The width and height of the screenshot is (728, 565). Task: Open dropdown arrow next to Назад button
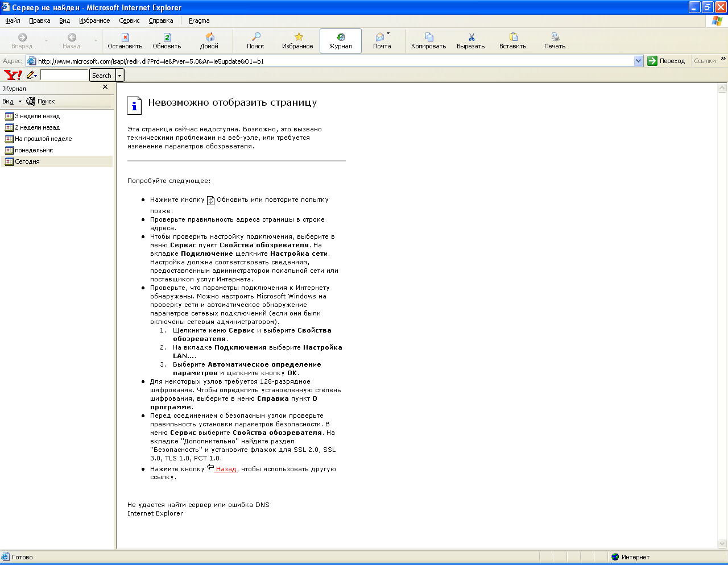(96, 41)
